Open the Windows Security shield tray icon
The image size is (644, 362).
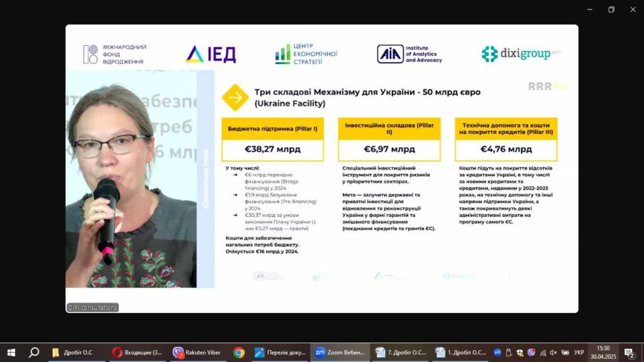tap(520, 353)
